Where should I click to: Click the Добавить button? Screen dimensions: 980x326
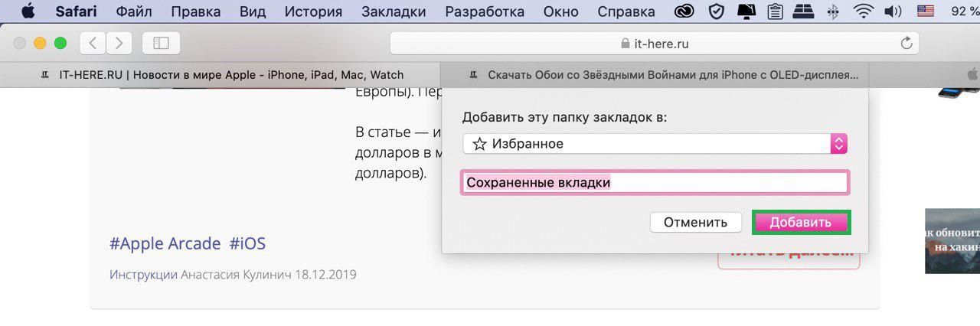[x=801, y=223]
